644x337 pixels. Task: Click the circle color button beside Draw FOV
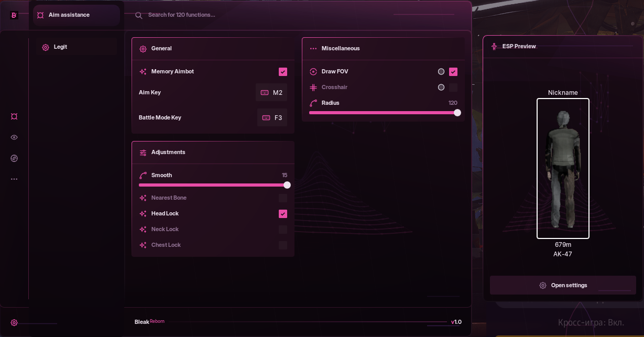pyautogui.click(x=441, y=72)
